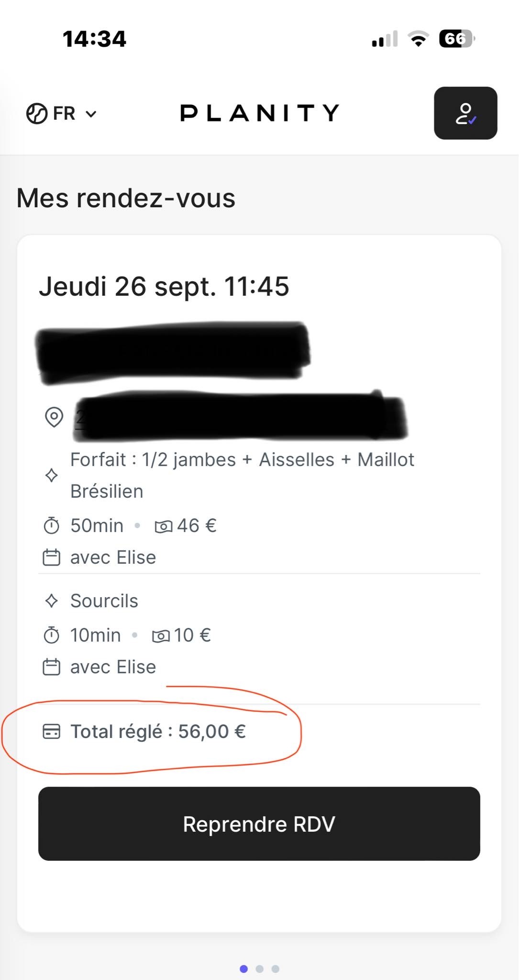The image size is (519, 980).
Task: Switch to the second carousel page dot
Action: (260, 969)
